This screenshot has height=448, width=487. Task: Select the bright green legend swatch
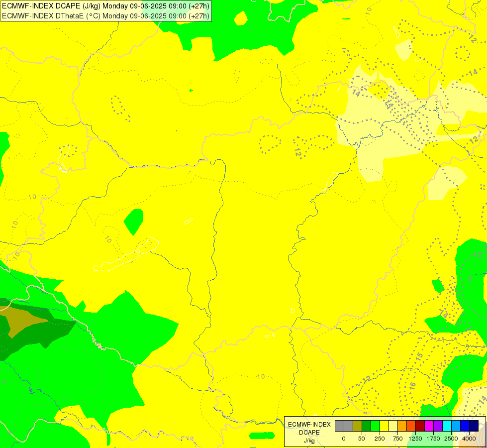click(x=376, y=426)
